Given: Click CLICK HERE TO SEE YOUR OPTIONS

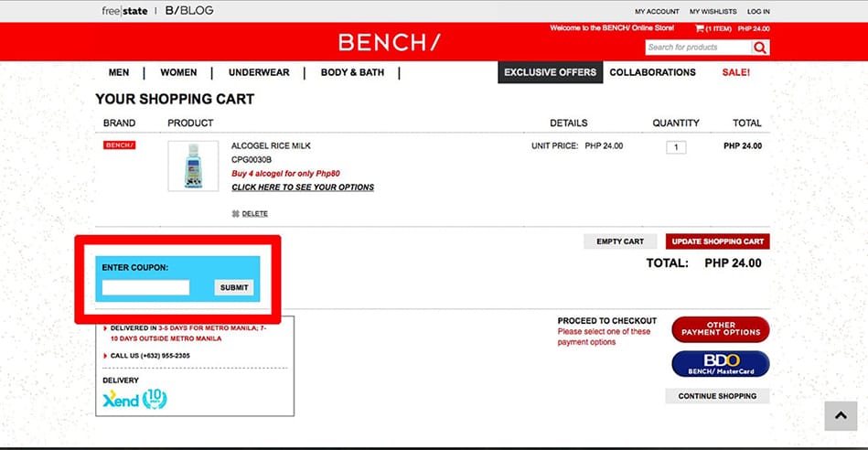Looking at the screenshot, I should click(x=303, y=187).
